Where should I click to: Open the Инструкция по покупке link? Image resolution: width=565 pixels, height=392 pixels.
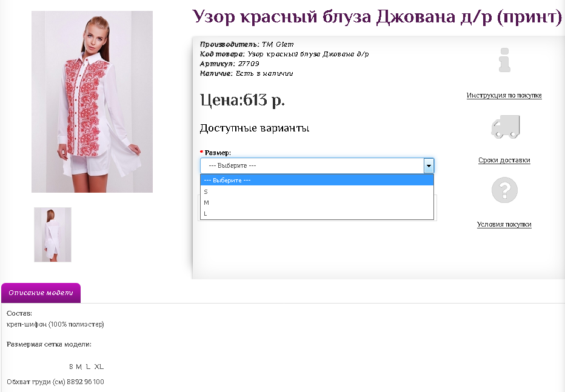[504, 95]
